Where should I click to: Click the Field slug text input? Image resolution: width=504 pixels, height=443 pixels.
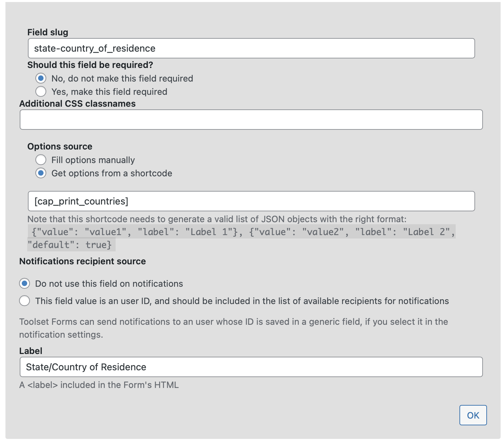tap(251, 48)
